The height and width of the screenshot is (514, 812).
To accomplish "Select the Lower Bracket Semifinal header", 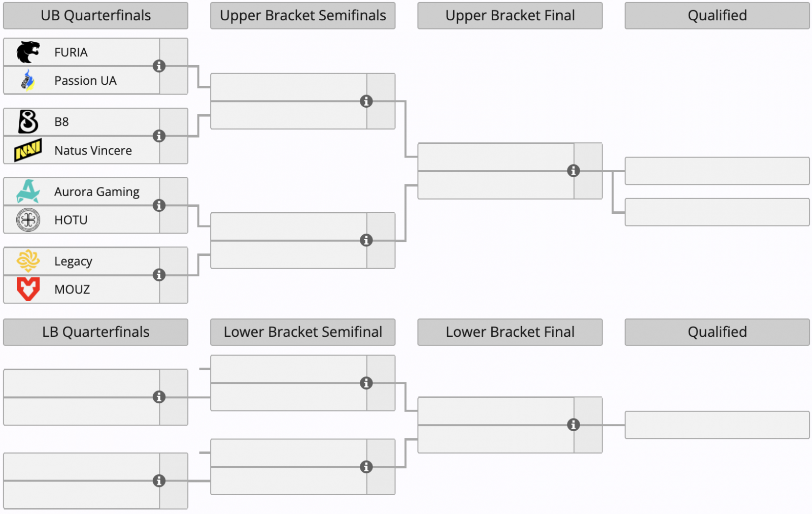I will pyautogui.click(x=302, y=332).
